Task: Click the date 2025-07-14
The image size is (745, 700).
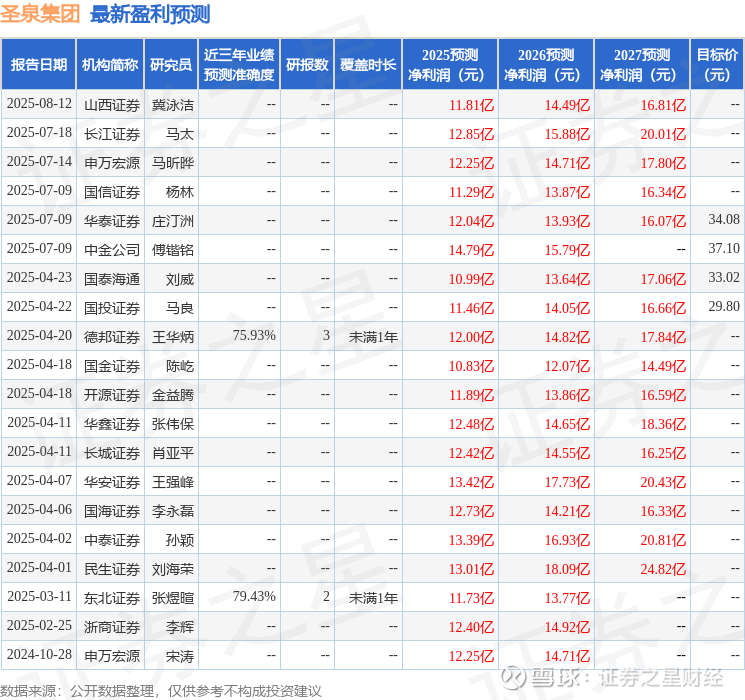Action: coord(39,162)
